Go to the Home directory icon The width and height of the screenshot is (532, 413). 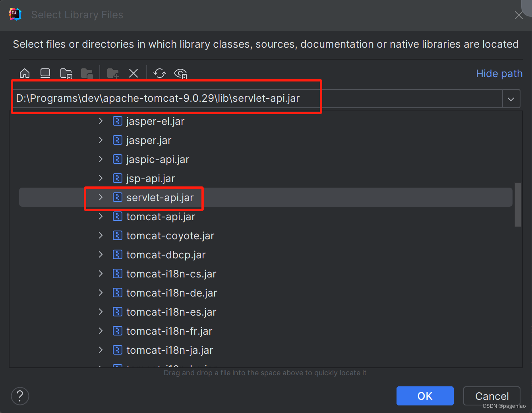point(25,73)
